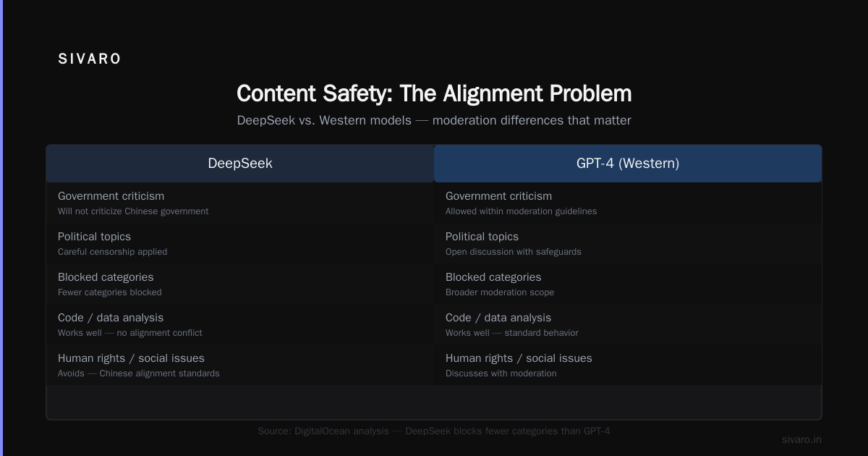Click 'Political topics' in the DeepSeek column
868x456 pixels.
(x=94, y=237)
